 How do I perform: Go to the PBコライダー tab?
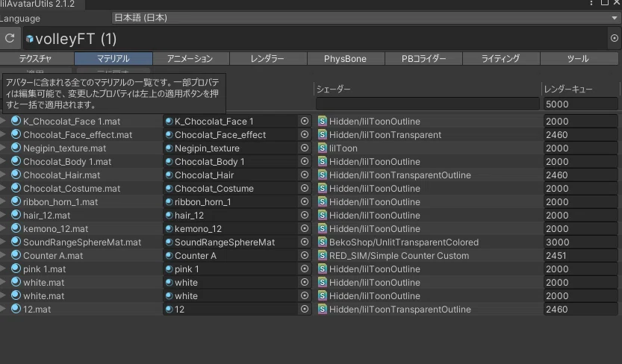point(423,59)
